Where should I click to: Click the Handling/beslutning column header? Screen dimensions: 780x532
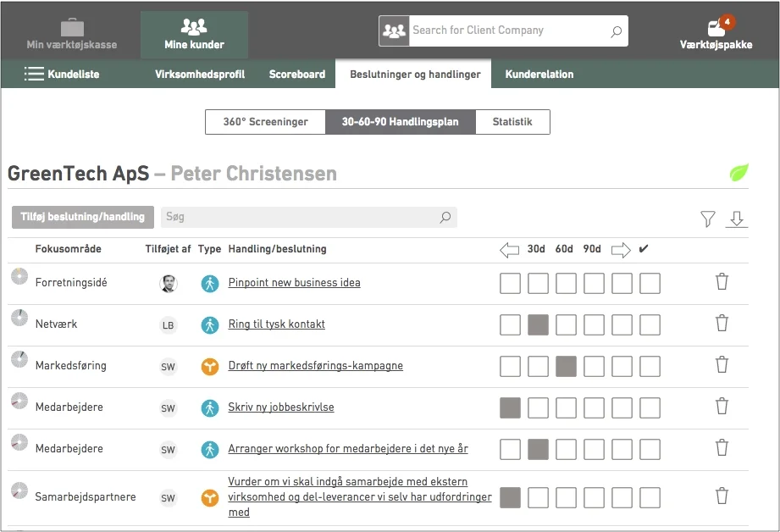pyautogui.click(x=277, y=249)
